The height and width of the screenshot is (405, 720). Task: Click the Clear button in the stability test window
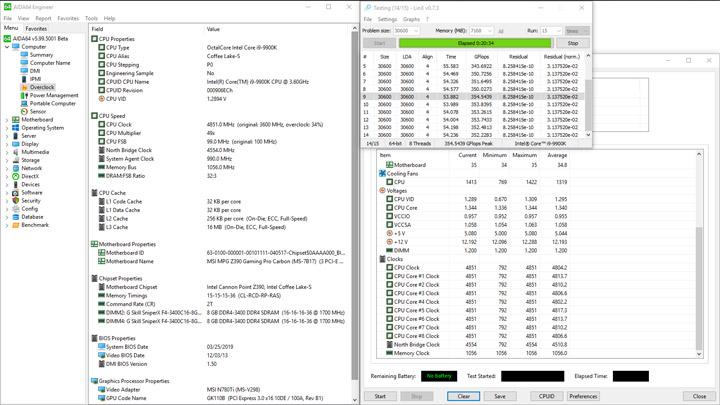coord(463,396)
